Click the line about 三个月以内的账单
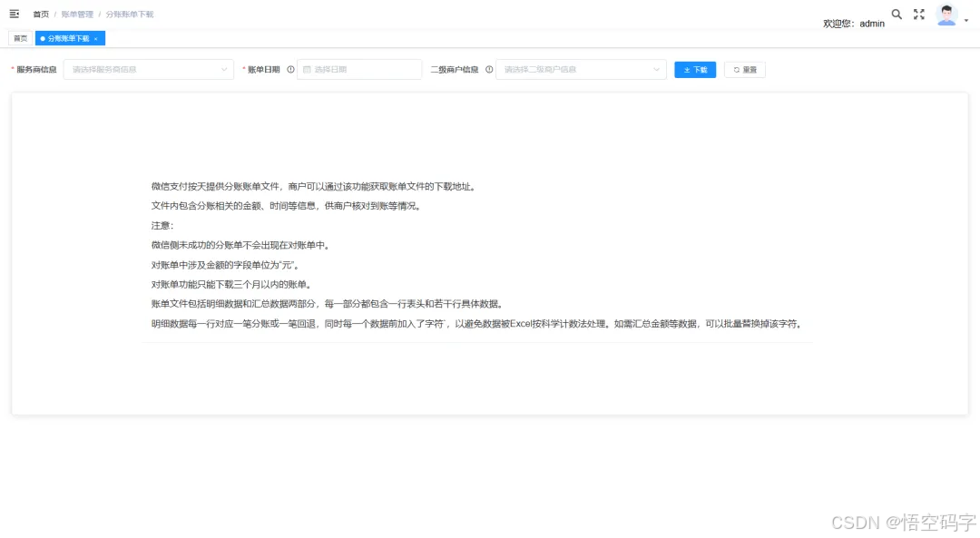This screenshot has width=980, height=538. coord(232,284)
